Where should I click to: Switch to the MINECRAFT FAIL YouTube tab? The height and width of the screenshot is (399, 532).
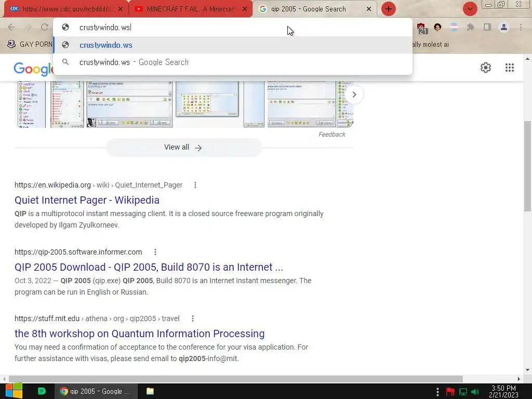pos(190,9)
